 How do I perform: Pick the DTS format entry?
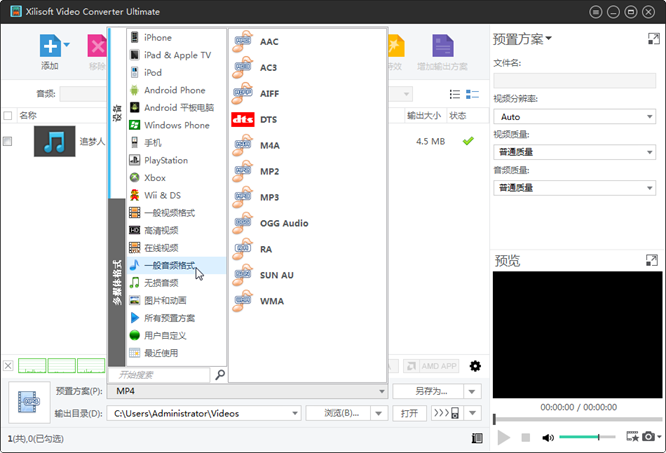(268, 119)
